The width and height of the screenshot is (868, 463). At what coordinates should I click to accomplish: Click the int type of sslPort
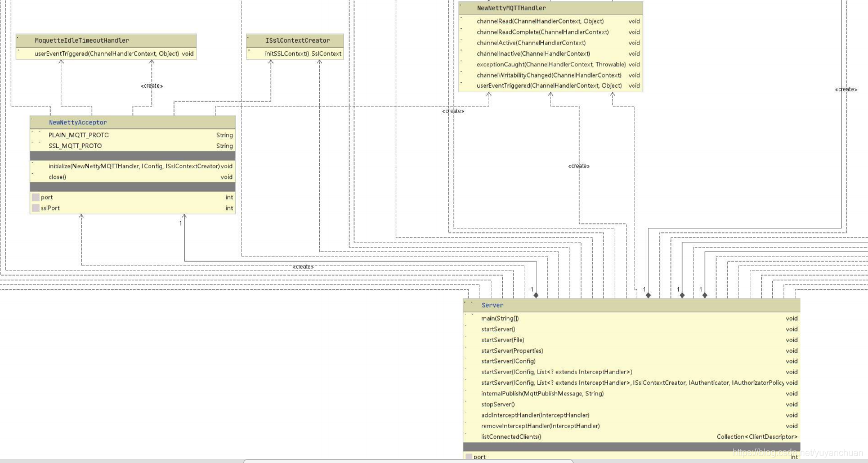pyautogui.click(x=229, y=208)
